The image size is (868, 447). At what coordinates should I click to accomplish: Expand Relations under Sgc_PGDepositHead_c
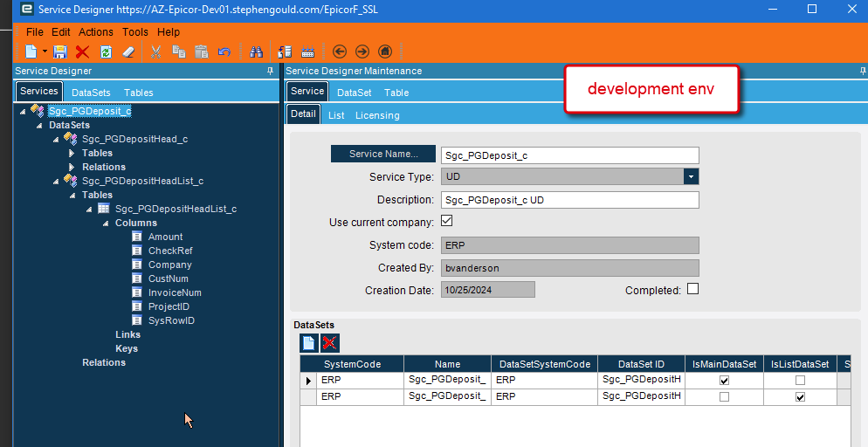72,167
